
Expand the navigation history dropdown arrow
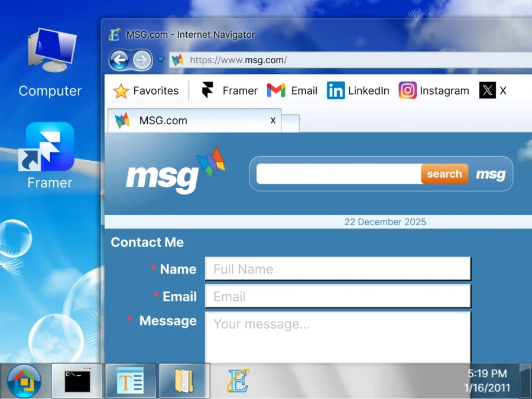click(161, 60)
